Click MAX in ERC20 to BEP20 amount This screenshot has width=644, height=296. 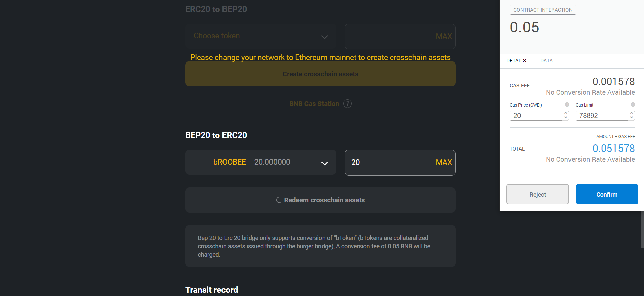click(444, 36)
